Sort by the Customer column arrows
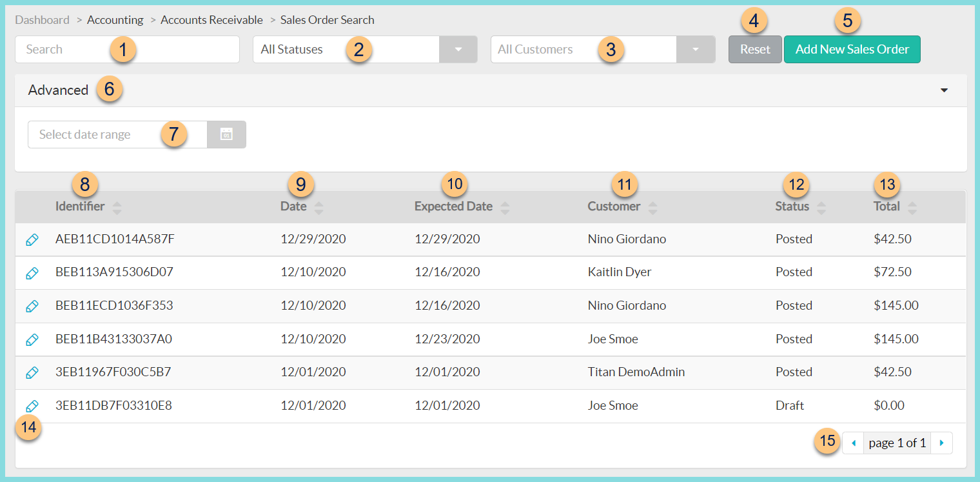 (x=652, y=206)
